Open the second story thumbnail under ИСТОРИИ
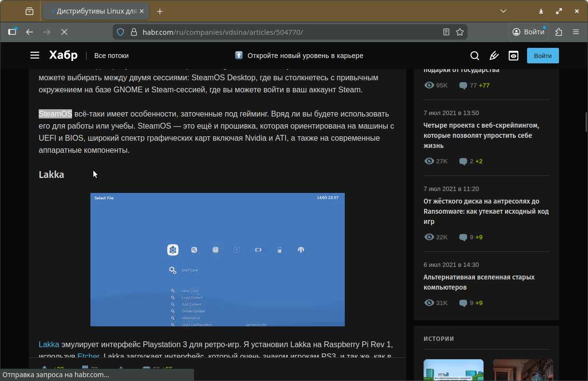588x381 pixels. click(523, 370)
